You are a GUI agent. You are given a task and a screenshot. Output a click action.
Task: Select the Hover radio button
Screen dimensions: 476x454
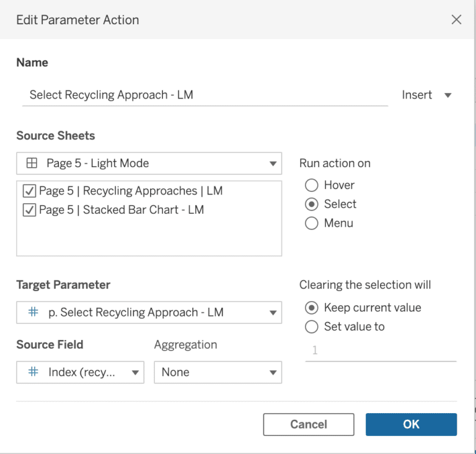click(x=312, y=185)
